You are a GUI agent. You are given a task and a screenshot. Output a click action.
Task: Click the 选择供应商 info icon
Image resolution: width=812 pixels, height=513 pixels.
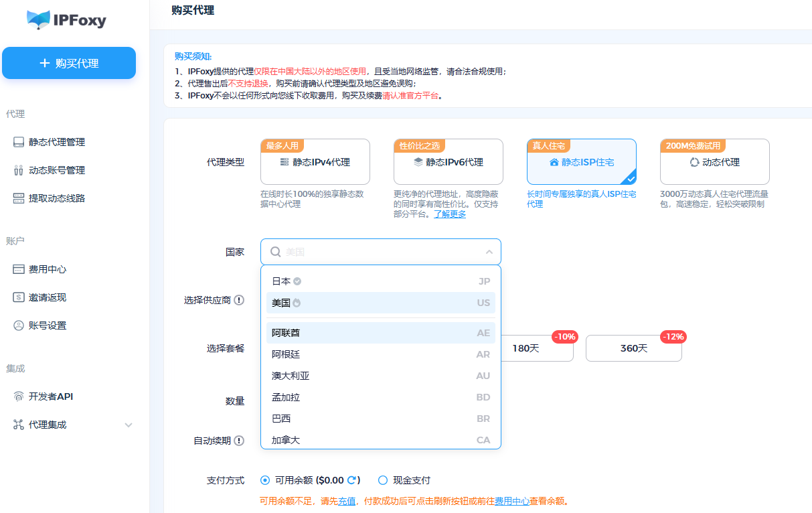(239, 300)
